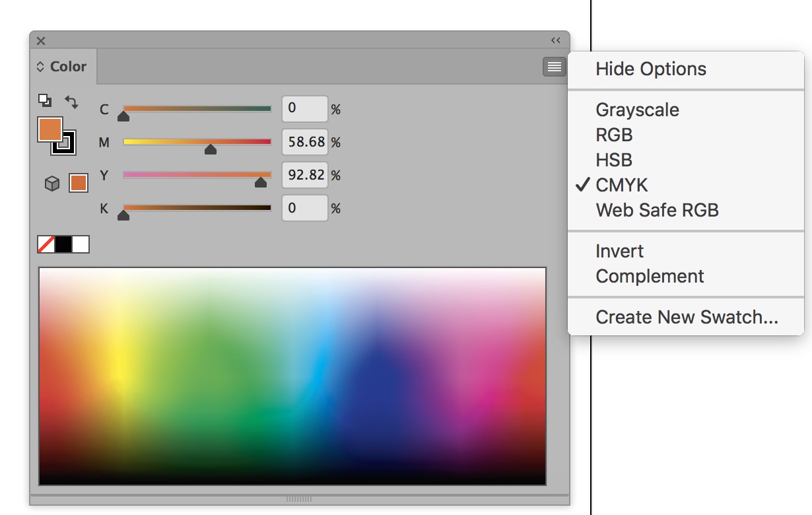Click the Default Fill and Stroke icon
This screenshot has height=515, width=812.
44,100
